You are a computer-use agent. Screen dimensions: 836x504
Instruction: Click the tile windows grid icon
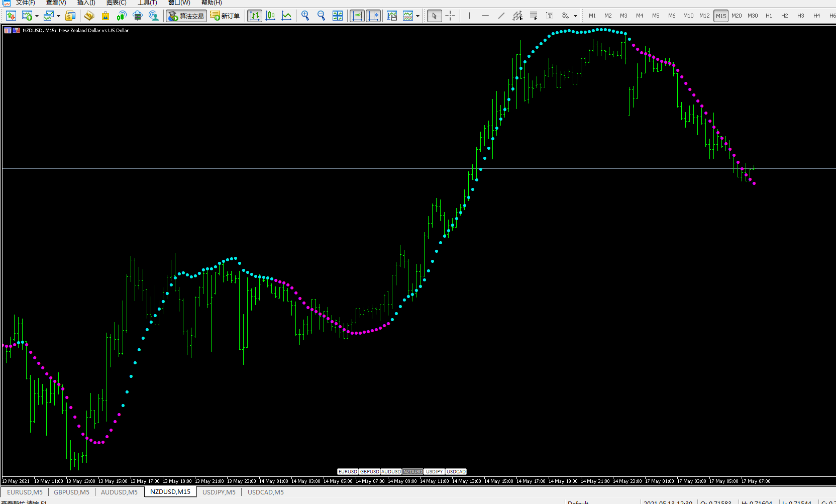338,16
